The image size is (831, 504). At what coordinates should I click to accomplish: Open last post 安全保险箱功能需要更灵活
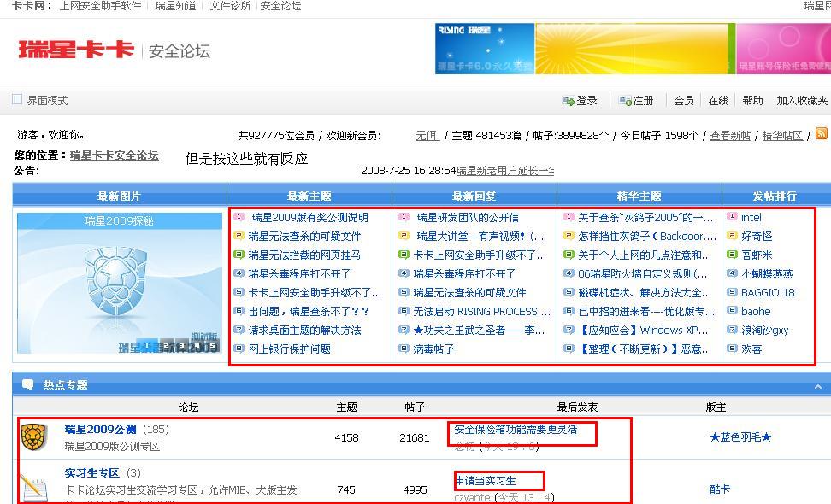(x=516, y=430)
